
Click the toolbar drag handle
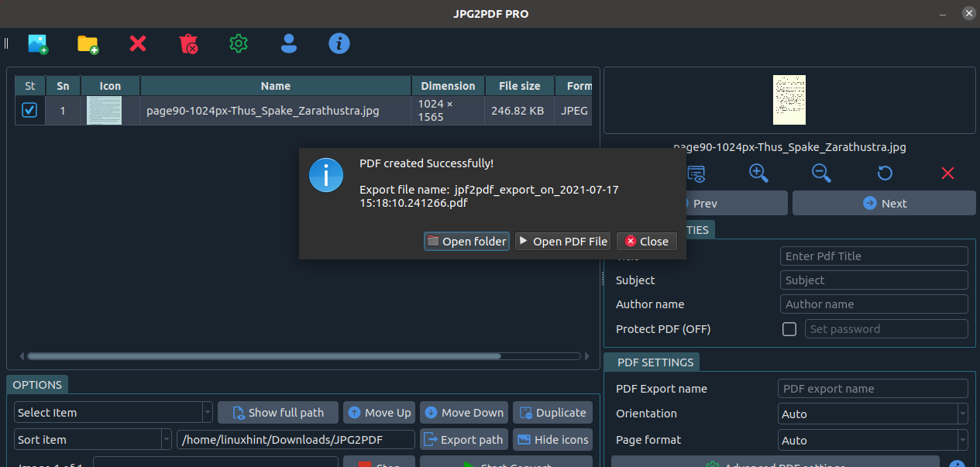click(x=6, y=44)
